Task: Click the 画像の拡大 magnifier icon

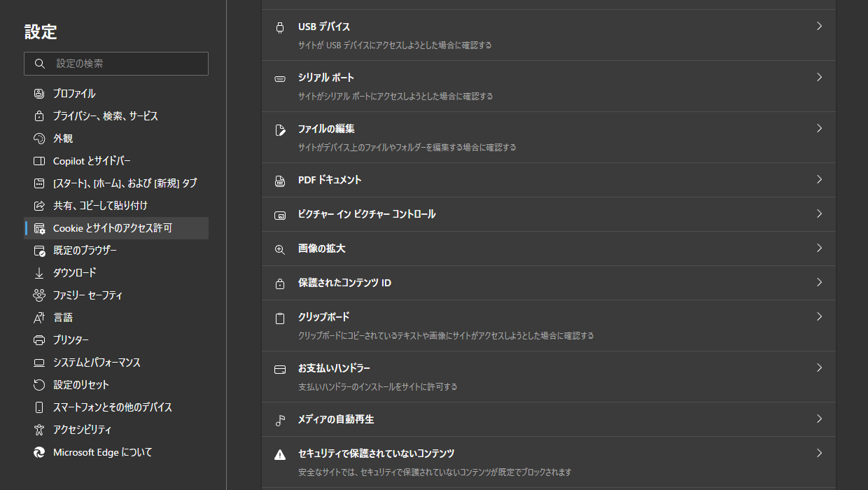Action: [280, 248]
